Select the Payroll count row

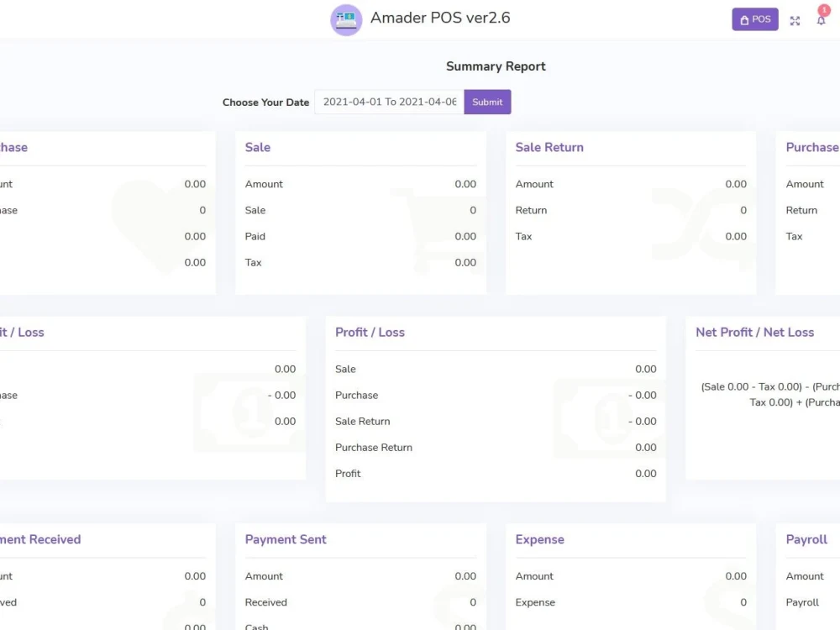812,602
